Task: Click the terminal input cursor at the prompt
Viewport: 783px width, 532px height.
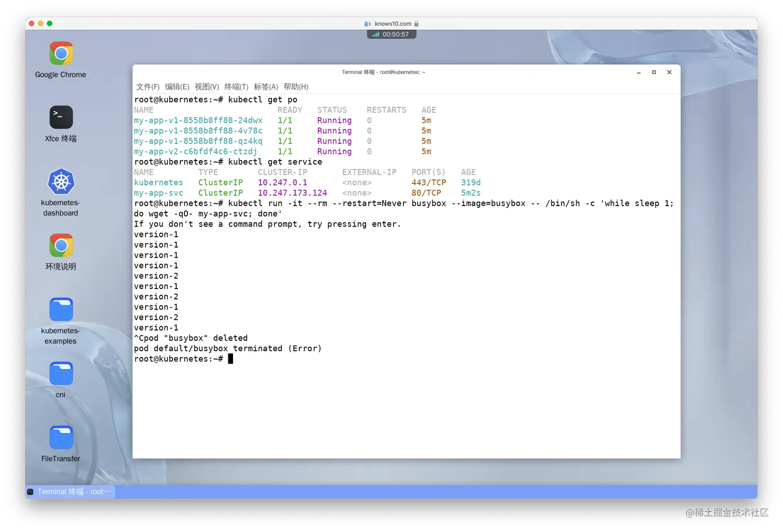Action: 230,358
